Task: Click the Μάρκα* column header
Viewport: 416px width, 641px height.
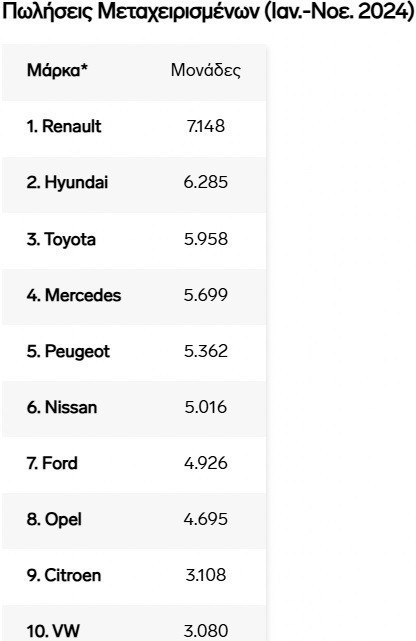Action: coord(57,70)
